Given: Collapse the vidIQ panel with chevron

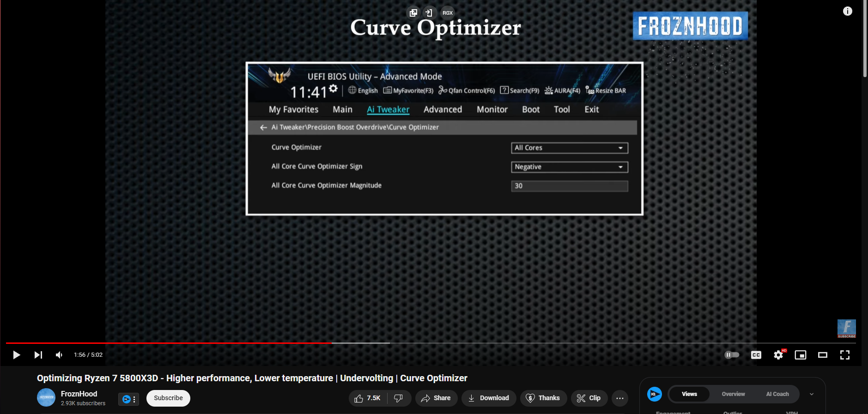Looking at the screenshot, I should (x=812, y=394).
